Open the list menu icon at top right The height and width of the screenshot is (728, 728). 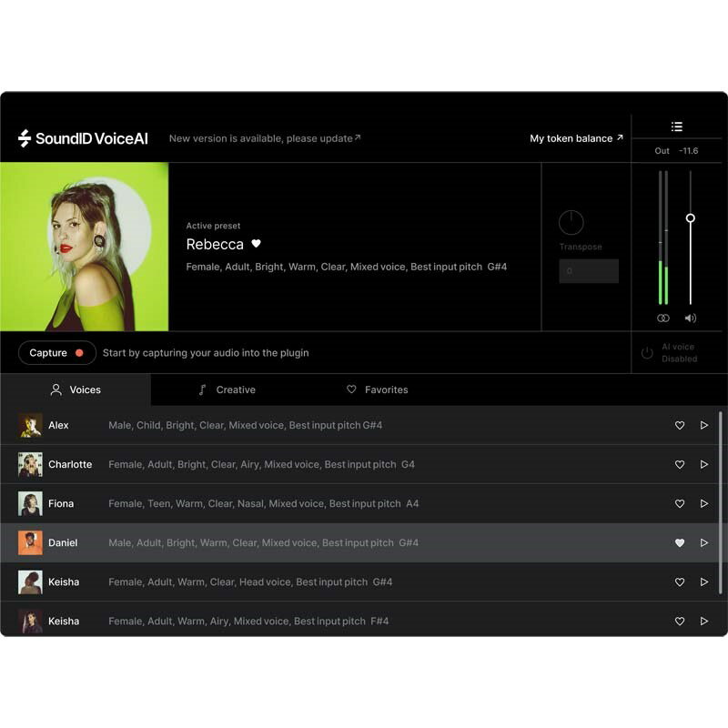point(676,126)
